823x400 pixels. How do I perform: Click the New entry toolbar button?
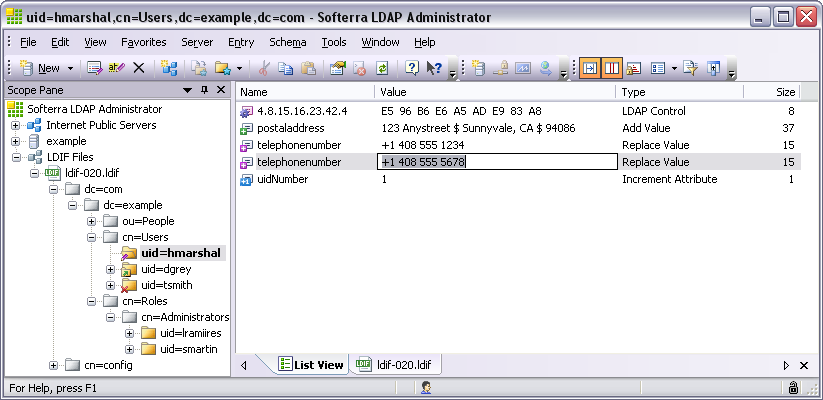(x=40, y=68)
